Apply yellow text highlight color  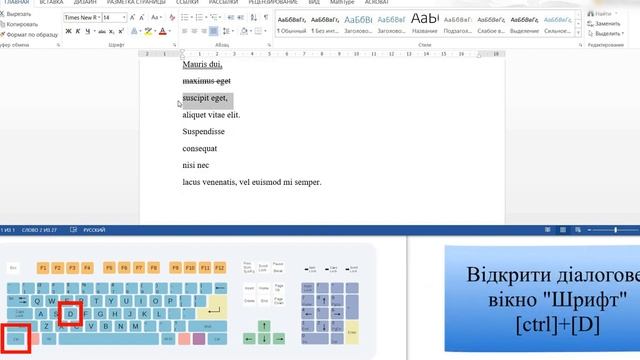click(148, 31)
